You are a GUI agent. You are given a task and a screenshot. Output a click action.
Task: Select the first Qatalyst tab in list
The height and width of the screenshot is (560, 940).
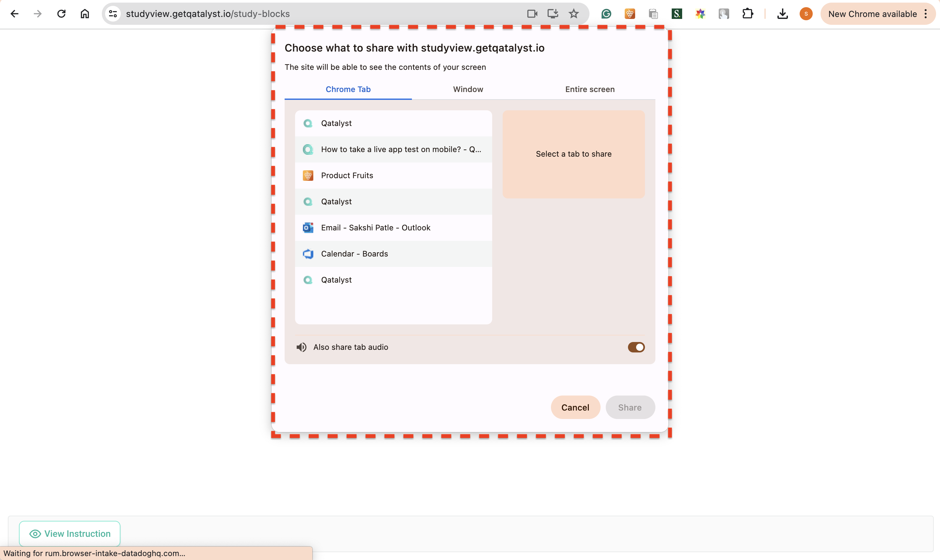(393, 123)
